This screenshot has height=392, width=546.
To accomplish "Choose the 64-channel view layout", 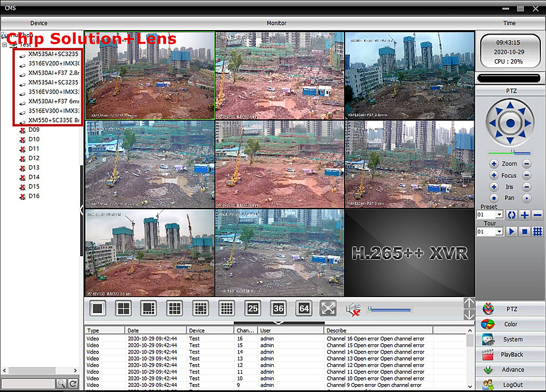I will (304, 308).
